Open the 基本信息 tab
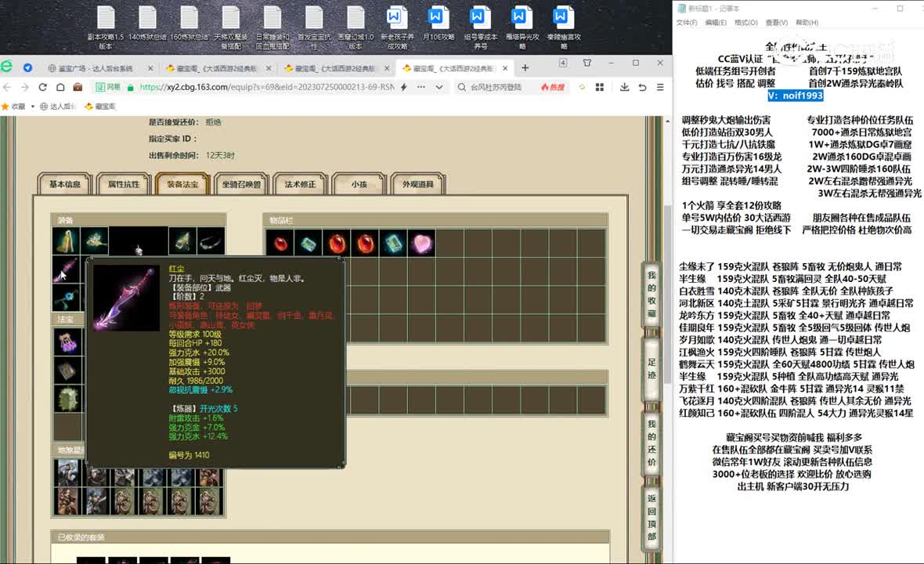This screenshot has height=564, width=924. (65, 184)
